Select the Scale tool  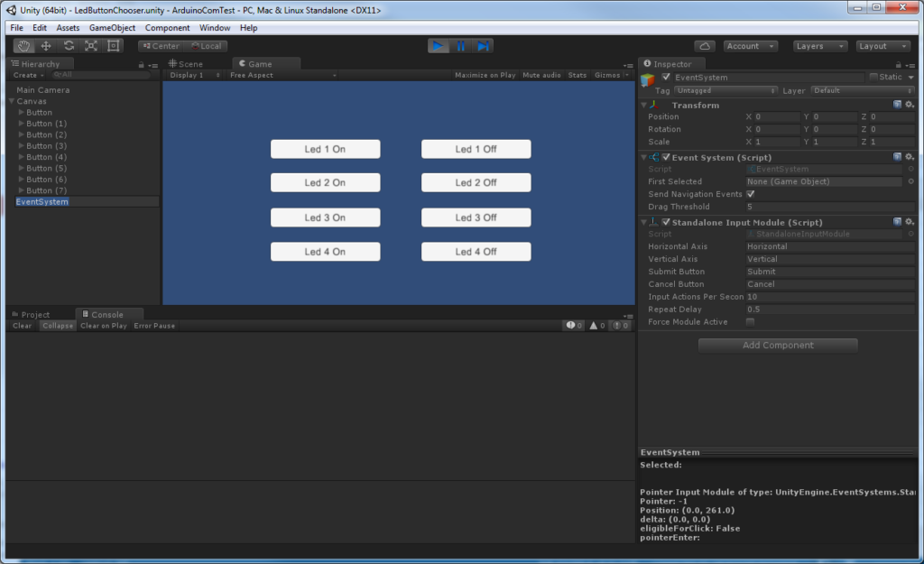tap(91, 46)
